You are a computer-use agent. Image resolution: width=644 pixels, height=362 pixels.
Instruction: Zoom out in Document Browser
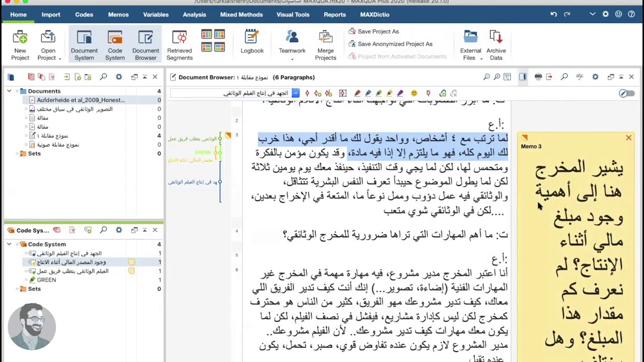(487, 77)
